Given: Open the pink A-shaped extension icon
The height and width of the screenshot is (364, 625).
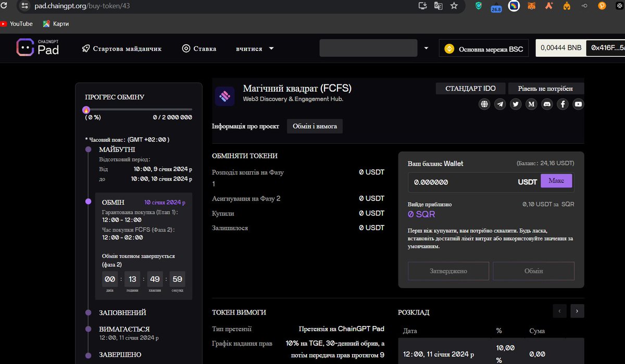Looking at the screenshot, I should (549, 6).
